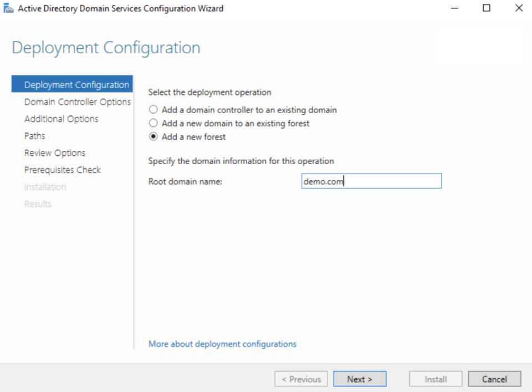This screenshot has height=392, width=532.
Task: Cancel the configuration wizard
Action: pos(494,379)
